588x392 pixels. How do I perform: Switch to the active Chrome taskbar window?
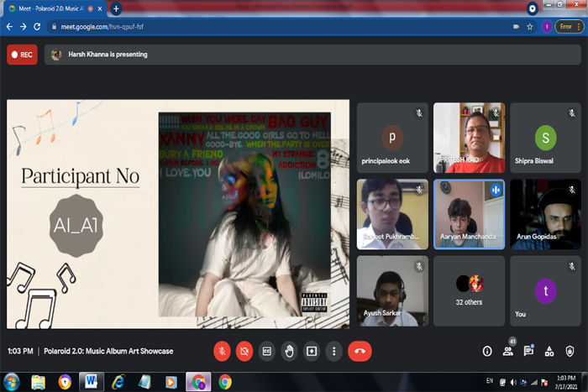(x=198, y=382)
